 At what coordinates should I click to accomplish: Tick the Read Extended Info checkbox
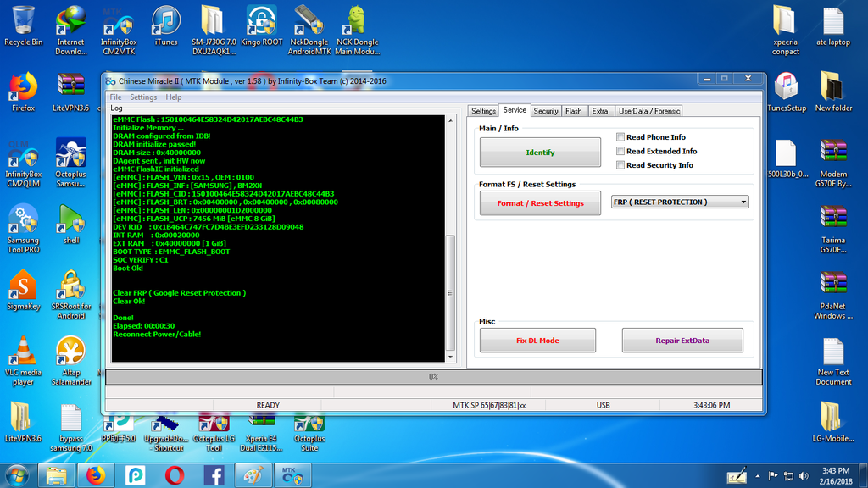pos(620,151)
